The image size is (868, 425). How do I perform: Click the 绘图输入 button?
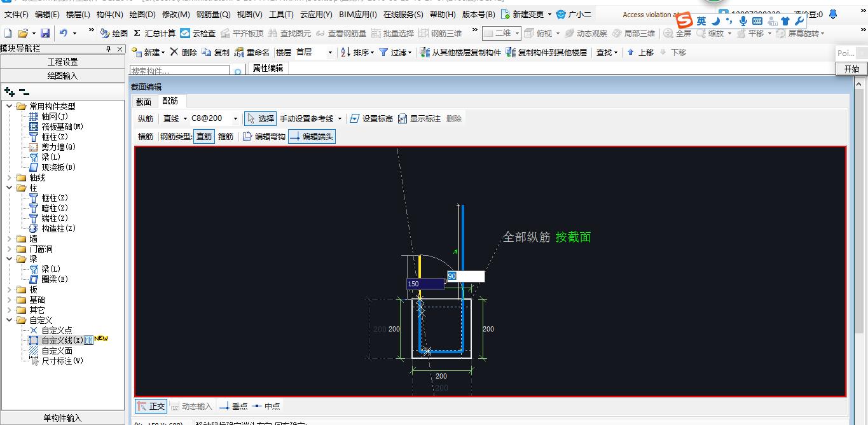(x=62, y=76)
